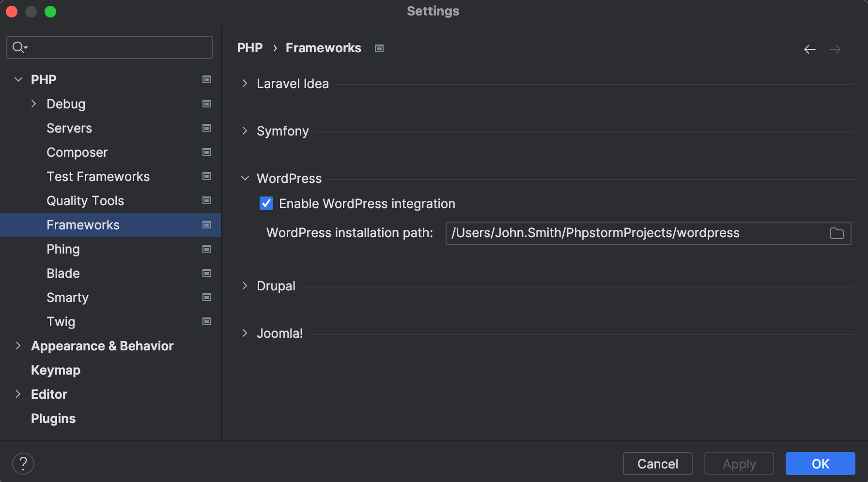Image resolution: width=868 pixels, height=482 pixels.
Task: Click the help question mark icon
Action: [x=23, y=463]
